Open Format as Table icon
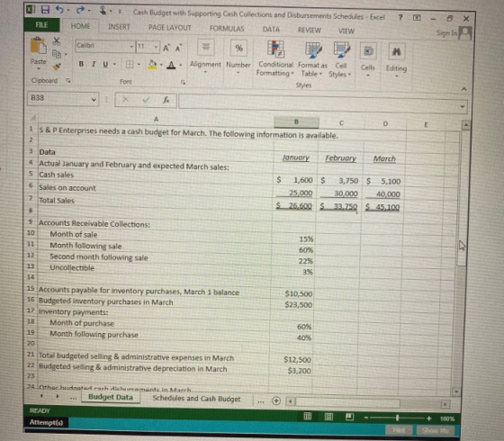The height and width of the screenshot is (441, 504). coord(313,50)
